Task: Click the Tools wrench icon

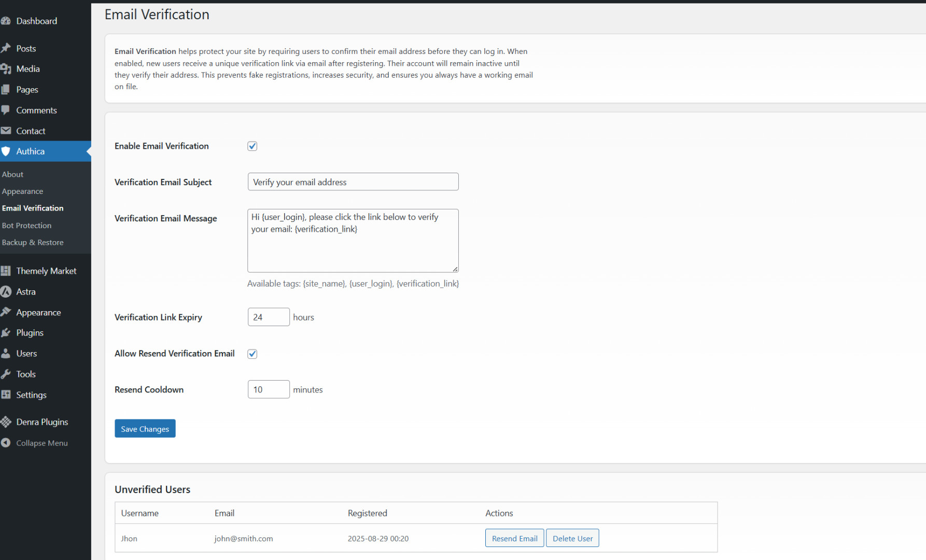Action: point(6,374)
